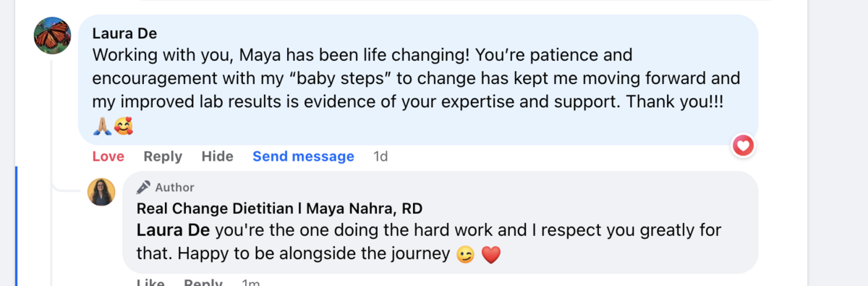The width and height of the screenshot is (868, 286).
Task: Click bold Laura De mention in reply
Action: [174, 230]
